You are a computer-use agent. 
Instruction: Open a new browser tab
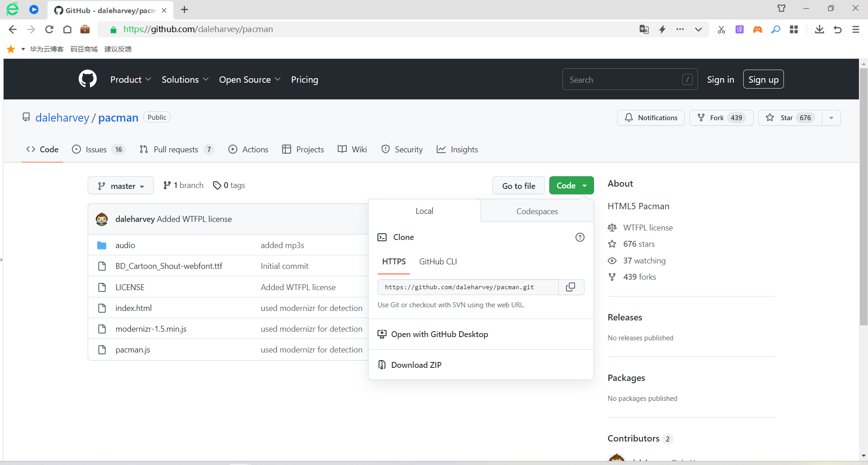pos(184,9)
